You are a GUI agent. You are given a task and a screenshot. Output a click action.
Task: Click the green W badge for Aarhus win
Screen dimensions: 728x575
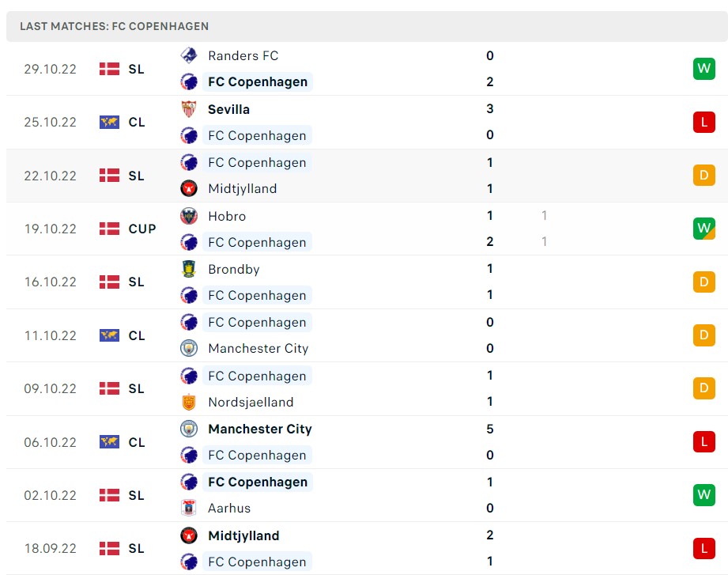pyautogui.click(x=703, y=494)
